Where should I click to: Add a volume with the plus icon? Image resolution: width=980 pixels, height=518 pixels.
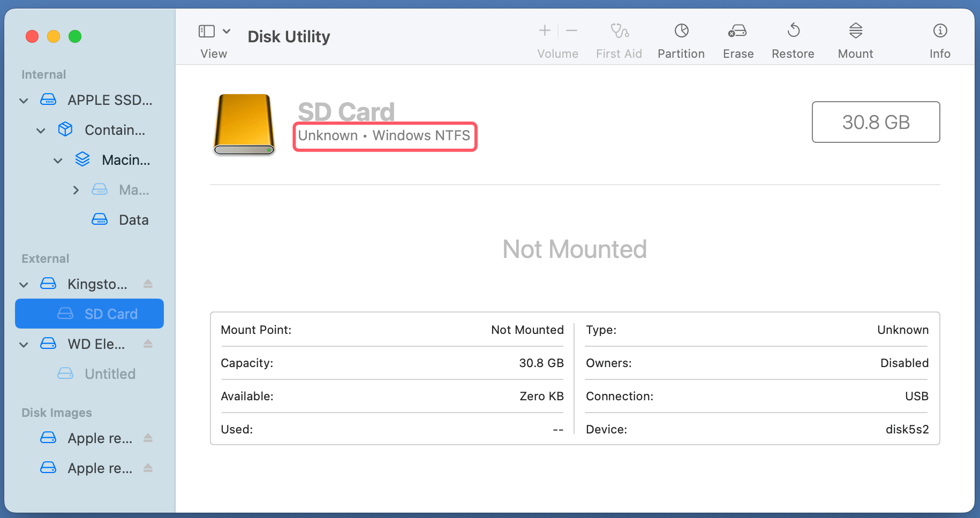544,31
